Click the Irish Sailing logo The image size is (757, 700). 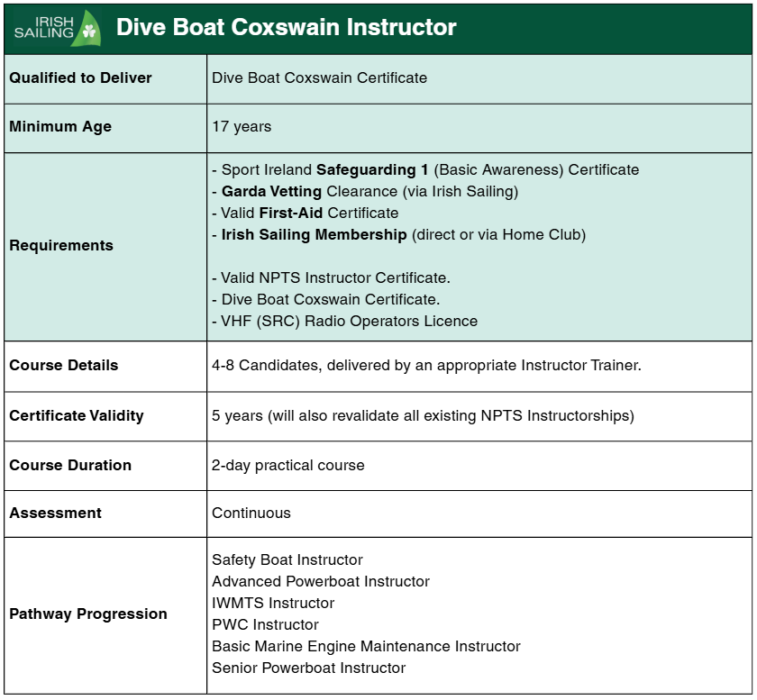[x=57, y=28]
